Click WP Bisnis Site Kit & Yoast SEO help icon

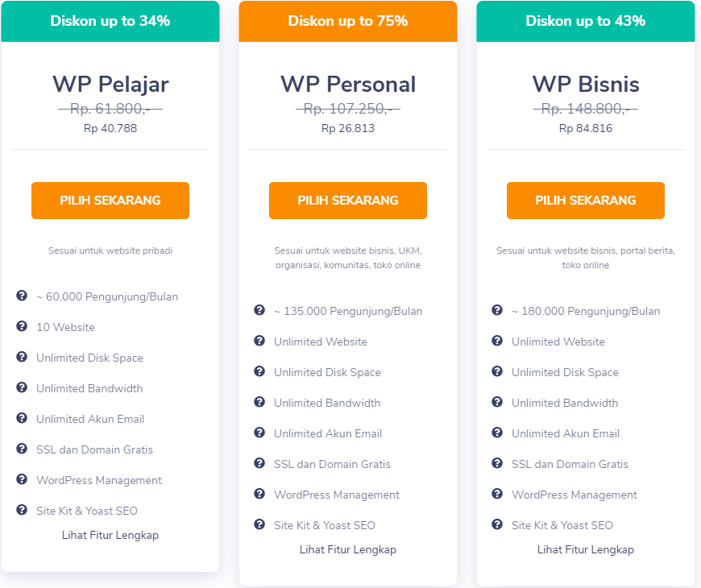[497, 524]
